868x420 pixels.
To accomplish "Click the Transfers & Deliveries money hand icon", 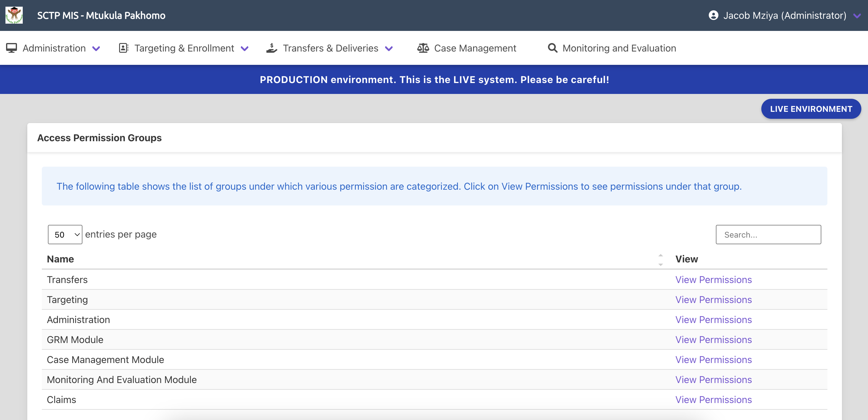I will tap(272, 48).
